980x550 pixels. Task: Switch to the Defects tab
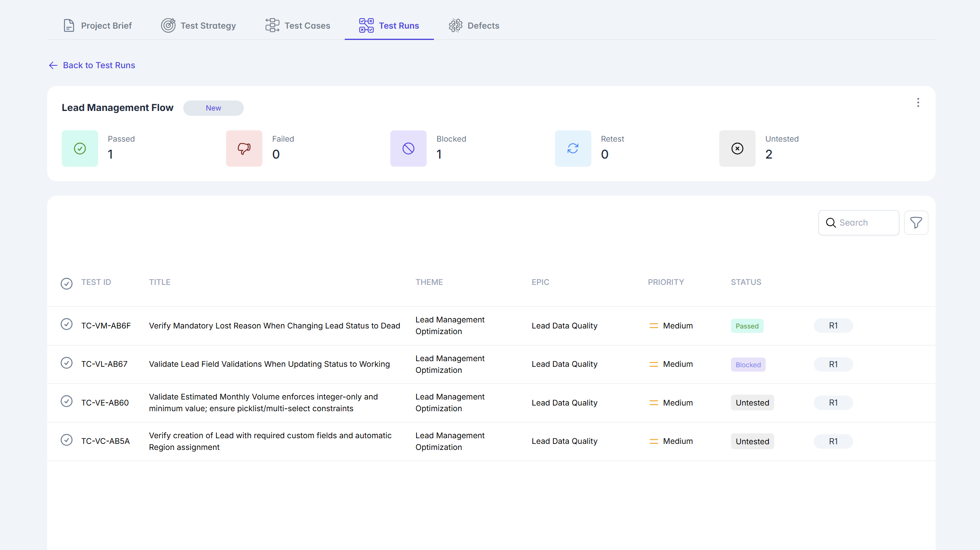pyautogui.click(x=474, y=25)
